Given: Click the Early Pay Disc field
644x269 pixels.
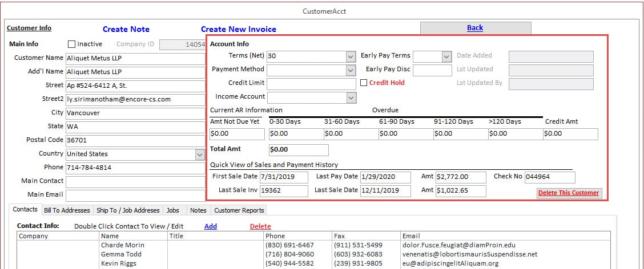Looking at the screenshot, I should (432, 70).
